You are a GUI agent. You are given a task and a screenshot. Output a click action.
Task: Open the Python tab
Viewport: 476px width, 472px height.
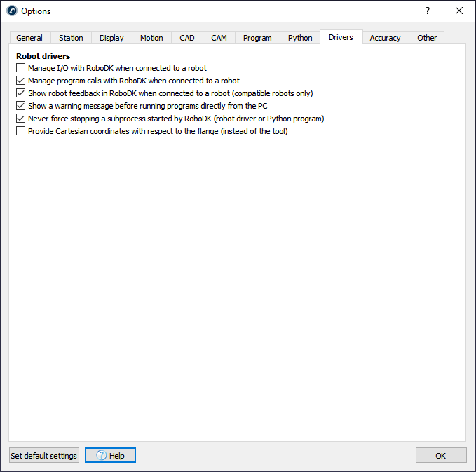pyautogui.click(x=300, y=38)
